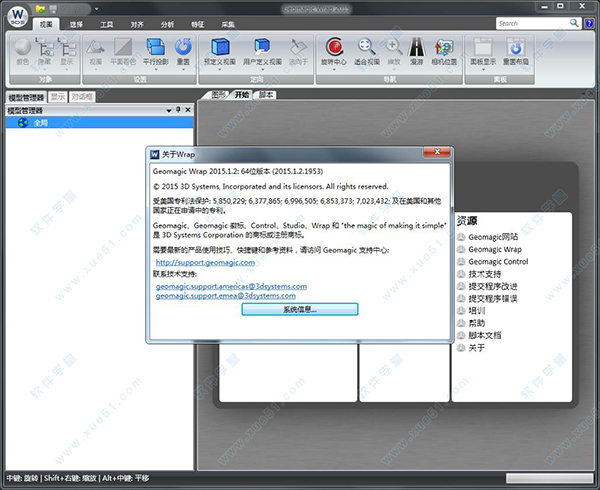
Task: Open the 提交程序错误 resource link
Action: click(493, 298)
